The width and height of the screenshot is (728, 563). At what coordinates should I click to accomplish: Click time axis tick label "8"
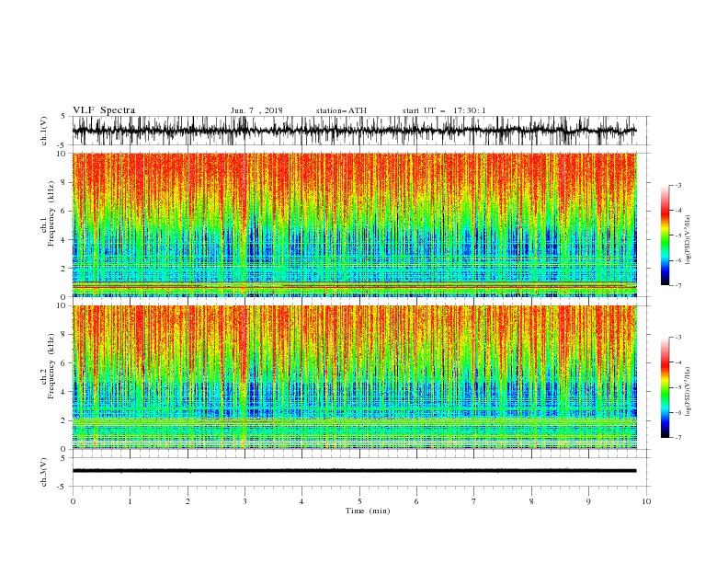pos(531,501)
